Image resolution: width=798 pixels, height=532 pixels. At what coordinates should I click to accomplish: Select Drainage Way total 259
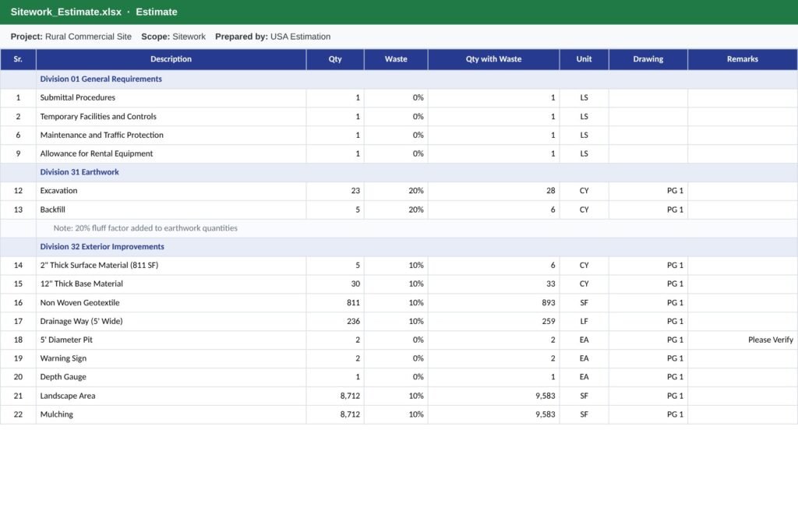(493, 322)
